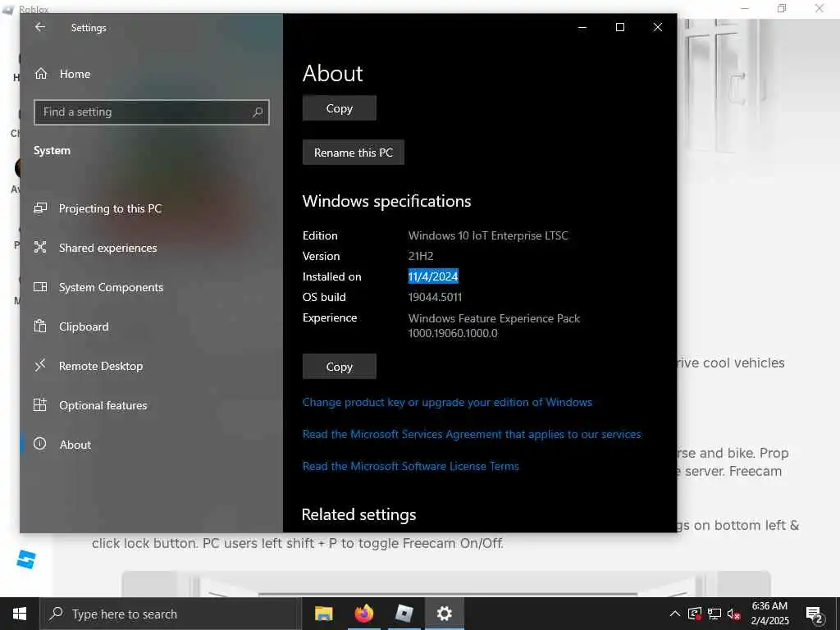Image resolution: width=840 pixels, height=630 pixels.
Task: Show hidden system tray icons
Action: (675, 614)
